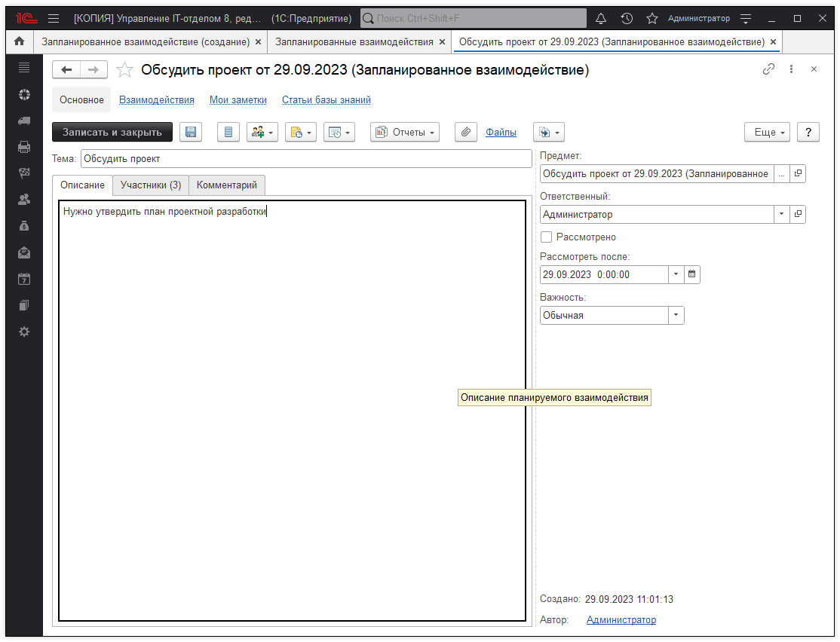The width and height of the screenshot is (840, 642).
Task: Click into the Тема input field
Action: point(305,159)
